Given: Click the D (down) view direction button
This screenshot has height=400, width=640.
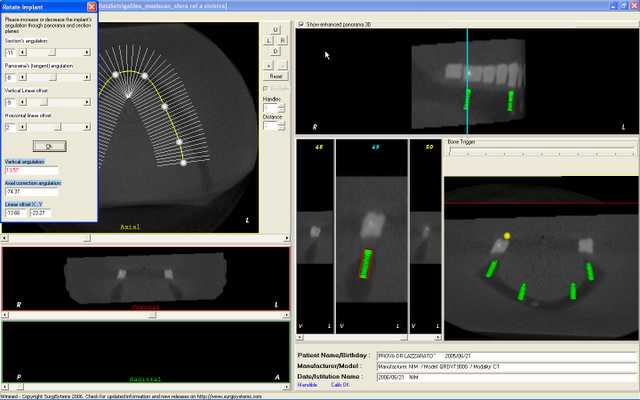Looking at the screenshot, I should click(x=276, y=51).
